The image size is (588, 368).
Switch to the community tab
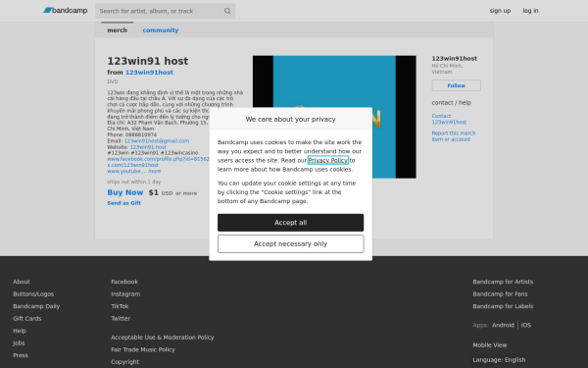[160, 30]
